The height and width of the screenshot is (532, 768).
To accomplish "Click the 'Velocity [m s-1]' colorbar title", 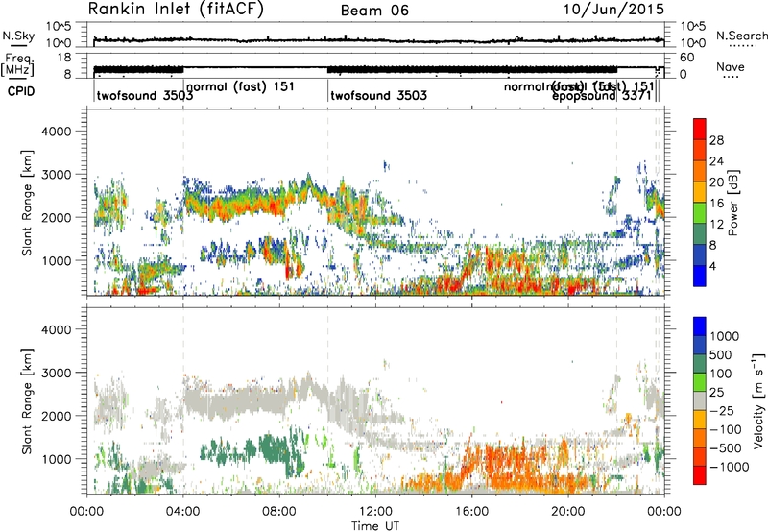I will (x=758, y=400).
